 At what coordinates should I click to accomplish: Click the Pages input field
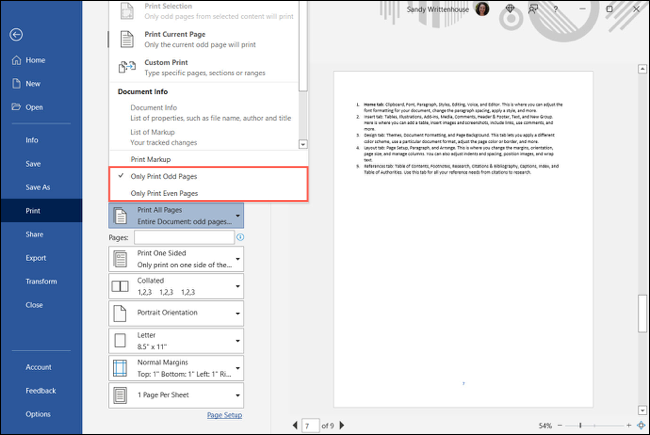(x=184, y=237)
